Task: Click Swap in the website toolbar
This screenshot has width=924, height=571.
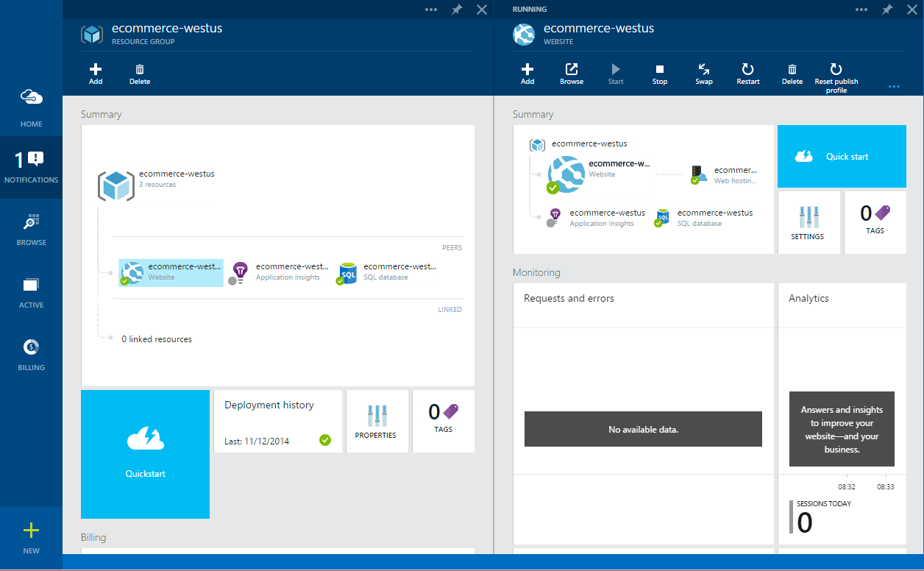Action: [704, 73]
